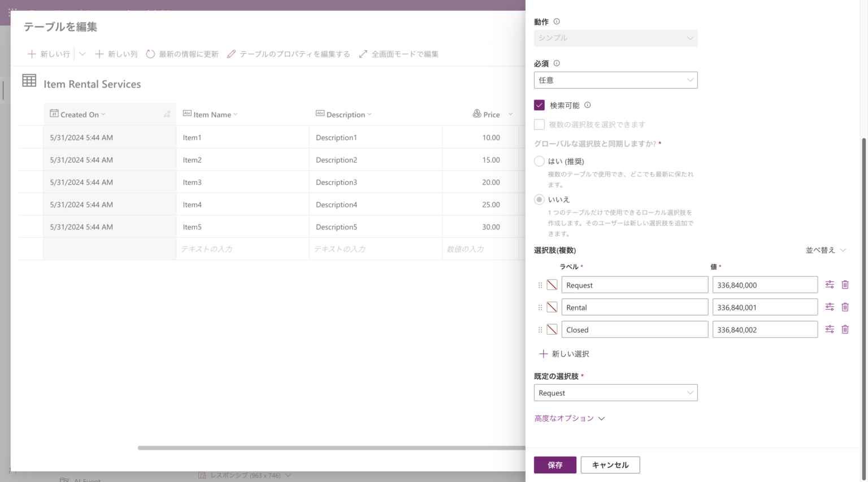Click the 保存 button
868x482 pixels.
click(554, 464)
